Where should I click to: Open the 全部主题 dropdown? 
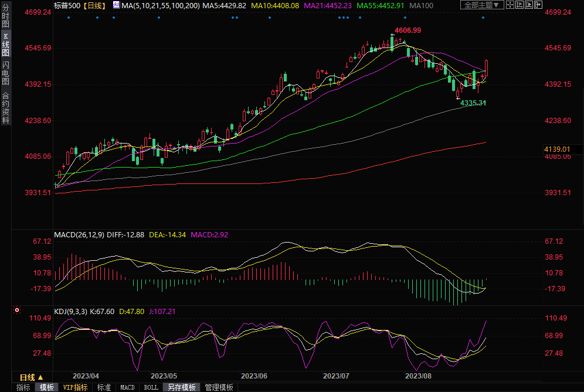point(483,5)
